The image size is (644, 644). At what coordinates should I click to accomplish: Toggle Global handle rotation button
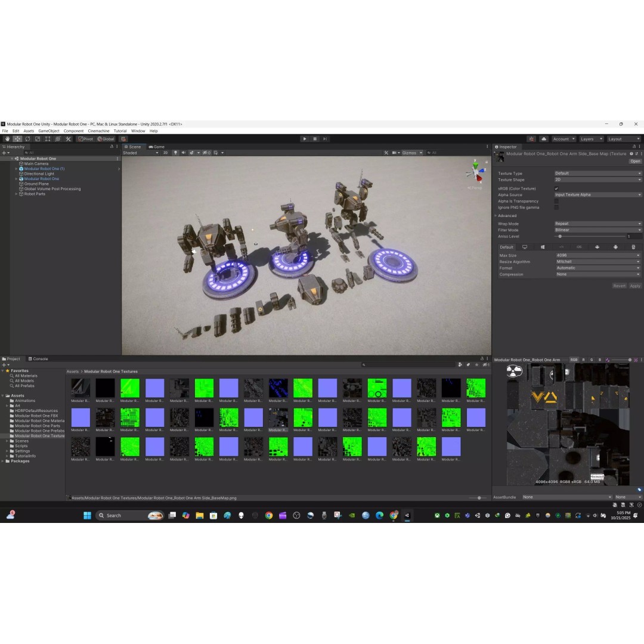coord(106,139)
